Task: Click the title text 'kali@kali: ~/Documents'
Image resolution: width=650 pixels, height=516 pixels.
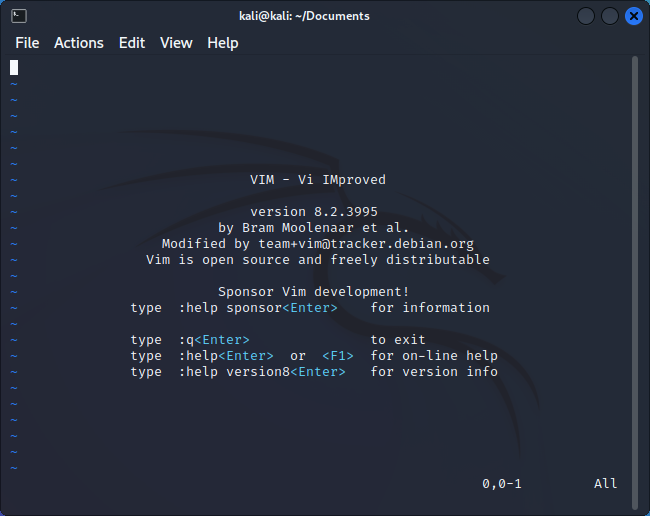Action: coord(304,16)
